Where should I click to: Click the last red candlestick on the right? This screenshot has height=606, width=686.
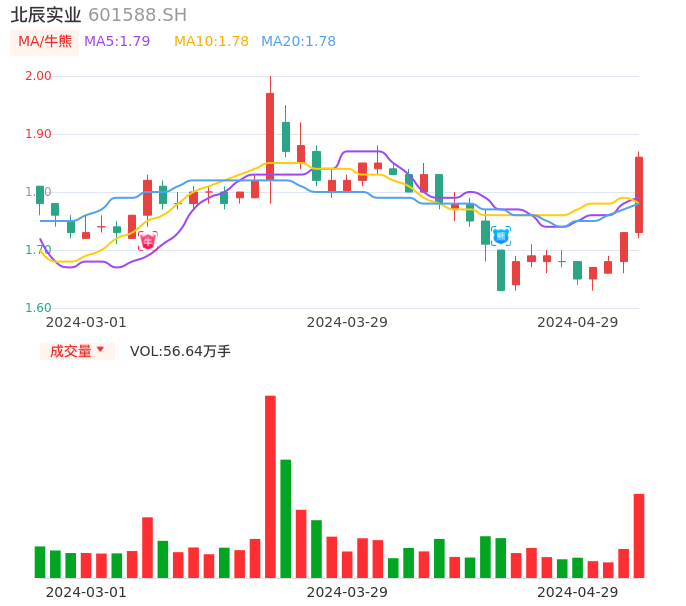coord(639,194)
